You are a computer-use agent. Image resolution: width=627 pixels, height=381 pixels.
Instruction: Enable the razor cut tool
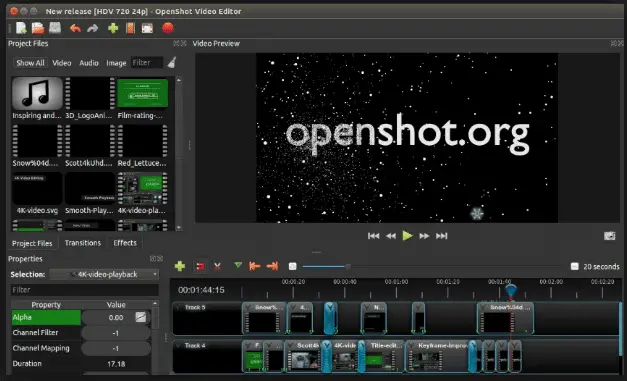point(217,266)
